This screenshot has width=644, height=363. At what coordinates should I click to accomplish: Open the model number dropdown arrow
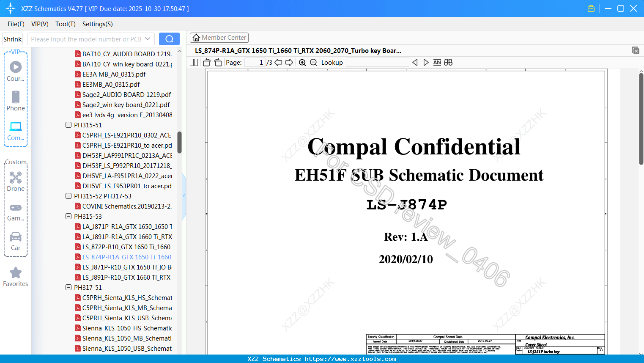coord(148,39)
